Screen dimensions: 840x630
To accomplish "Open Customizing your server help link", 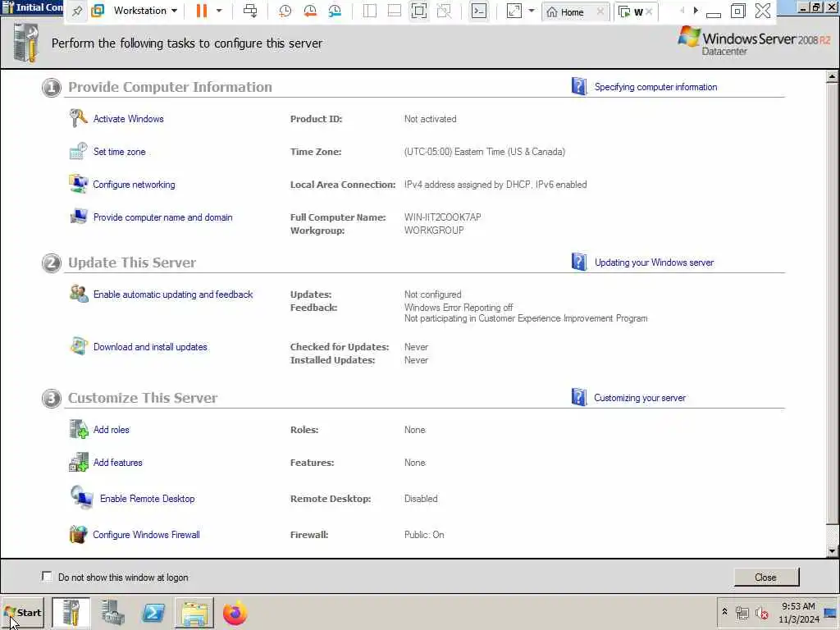I will pyautogui.click(x=640, y=398).
